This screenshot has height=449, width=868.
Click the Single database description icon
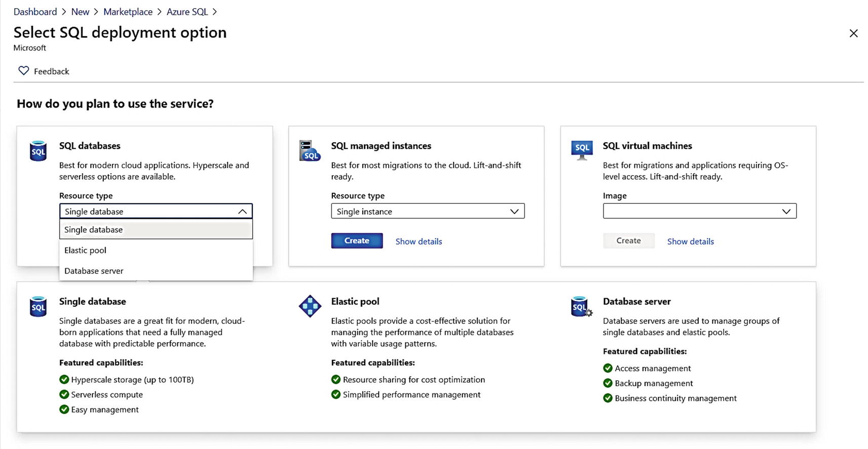(38, 307)
